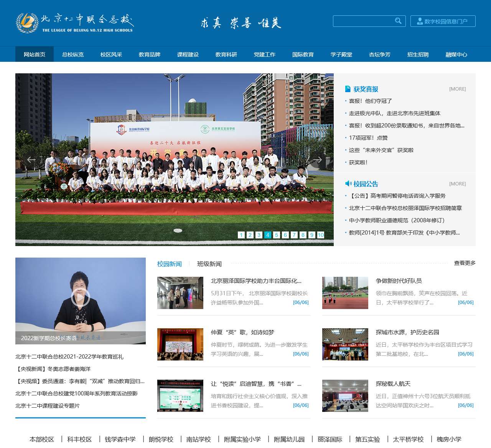Click the 查看更多 link
This screenshot has height=448, width=491.
click(x=465, y=263)
